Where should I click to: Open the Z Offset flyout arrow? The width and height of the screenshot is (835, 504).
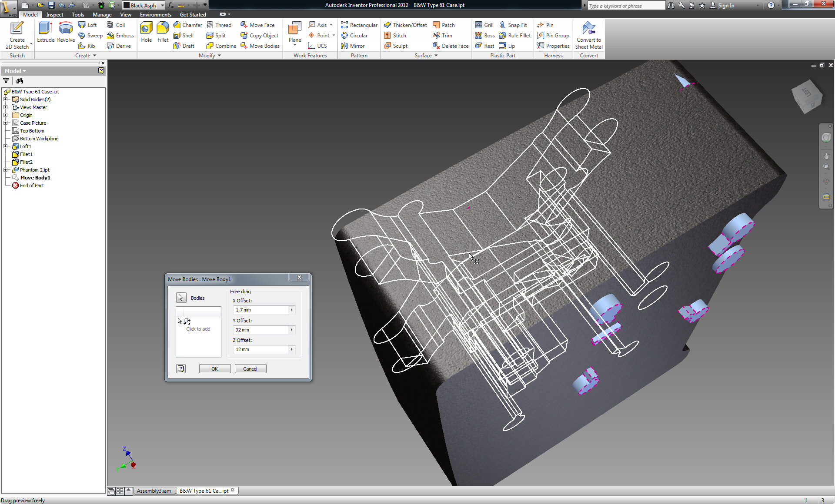coord(292,349)
